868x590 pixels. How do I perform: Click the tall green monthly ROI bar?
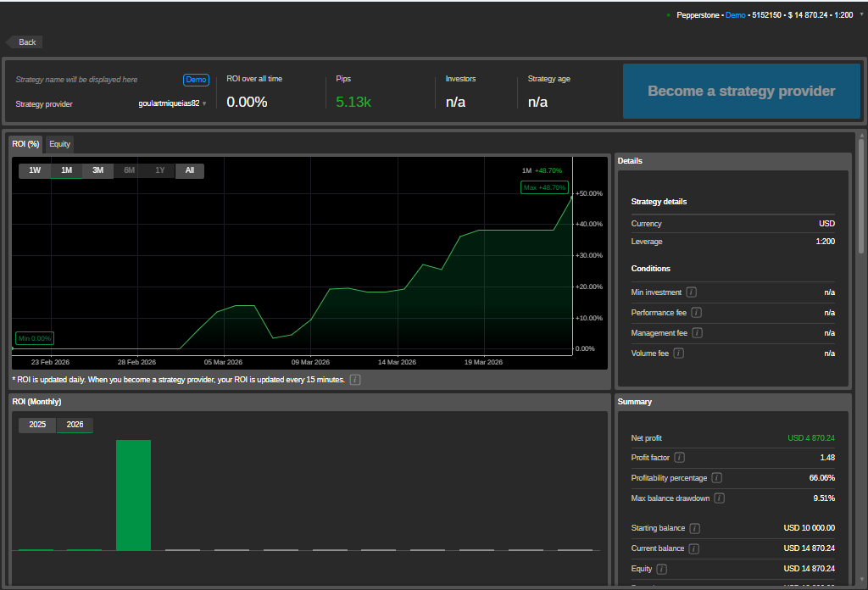pyautogui.click(x=133, y=494)
